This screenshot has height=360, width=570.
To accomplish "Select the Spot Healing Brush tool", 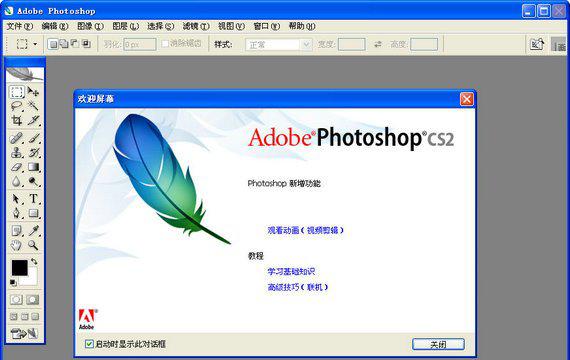I will [17, 138].
